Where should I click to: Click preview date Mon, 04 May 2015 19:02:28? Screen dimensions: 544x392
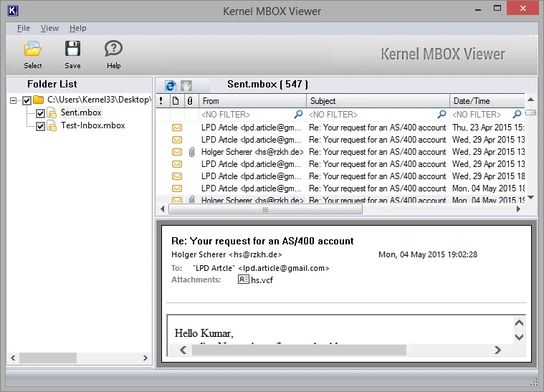pyautogui.click(x=428, y=254)
